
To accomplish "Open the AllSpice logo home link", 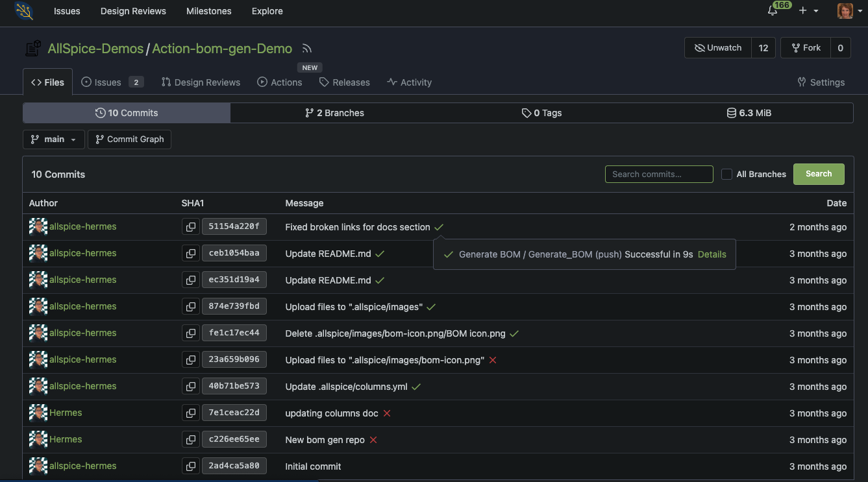I will (x=24, y=11).
